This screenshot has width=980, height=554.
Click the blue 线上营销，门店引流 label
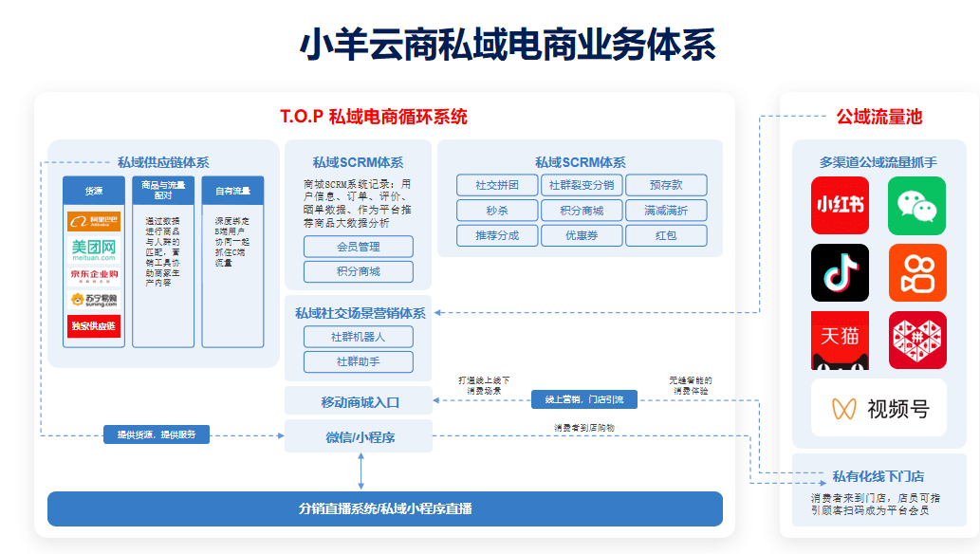584,399
